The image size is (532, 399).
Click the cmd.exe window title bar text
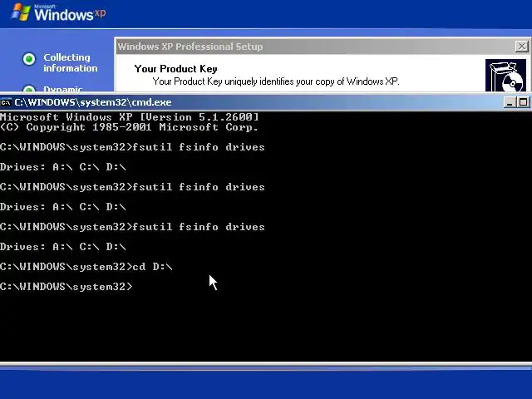point(93,102)
